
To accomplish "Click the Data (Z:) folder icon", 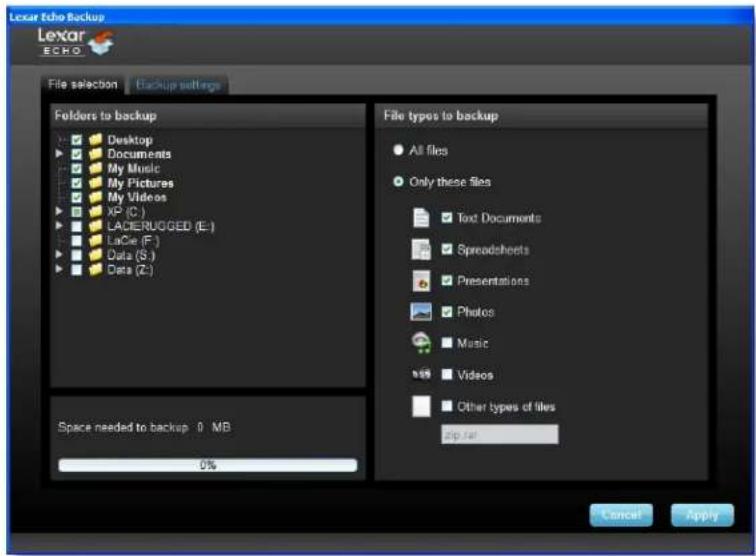I will pos(95,269).
